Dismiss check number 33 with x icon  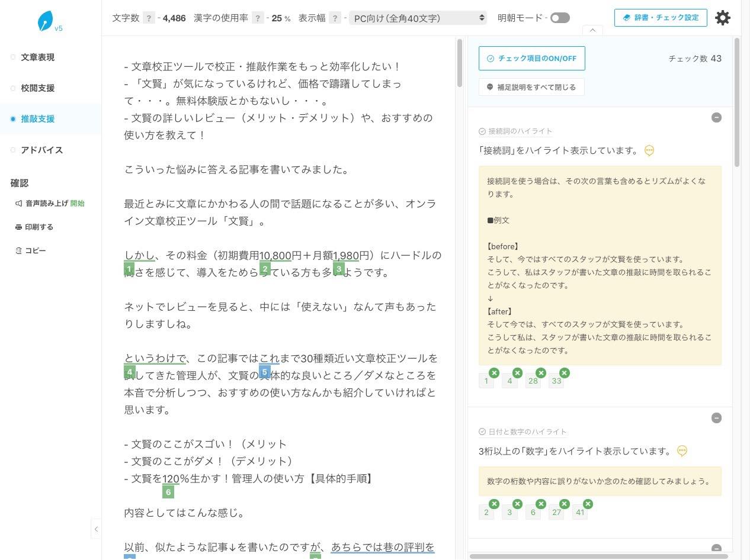564,373
